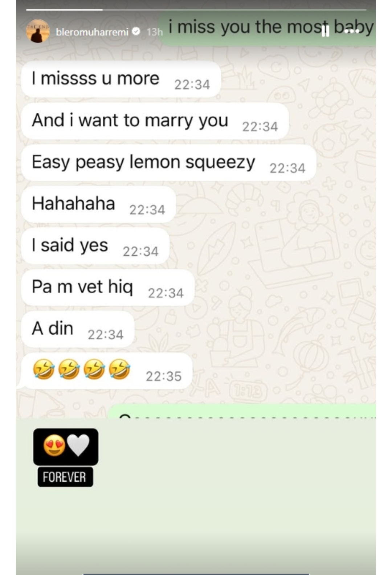Tap the "I said yes" message

tap(95, 246)
